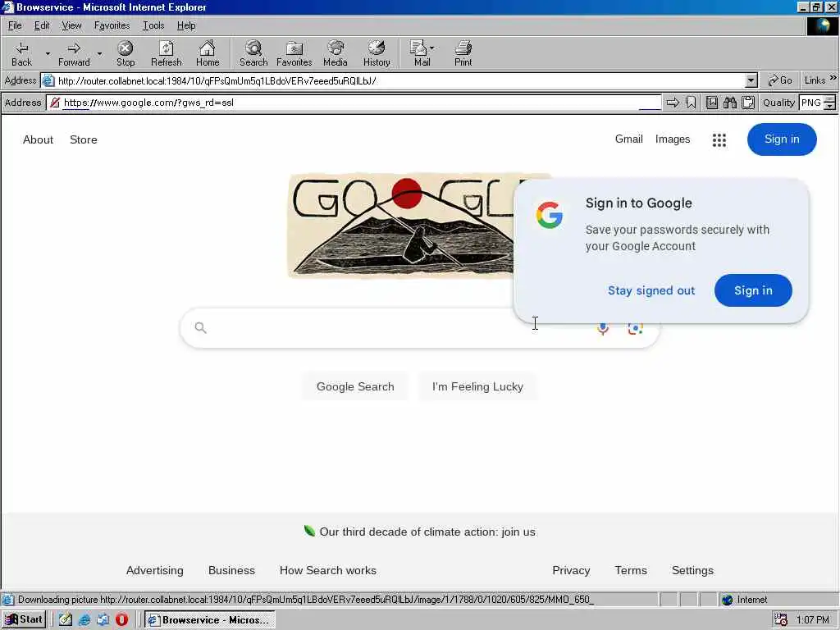This screenshot has width=840, height=630.
Task: Open the Images link
Action: point(673,139)
